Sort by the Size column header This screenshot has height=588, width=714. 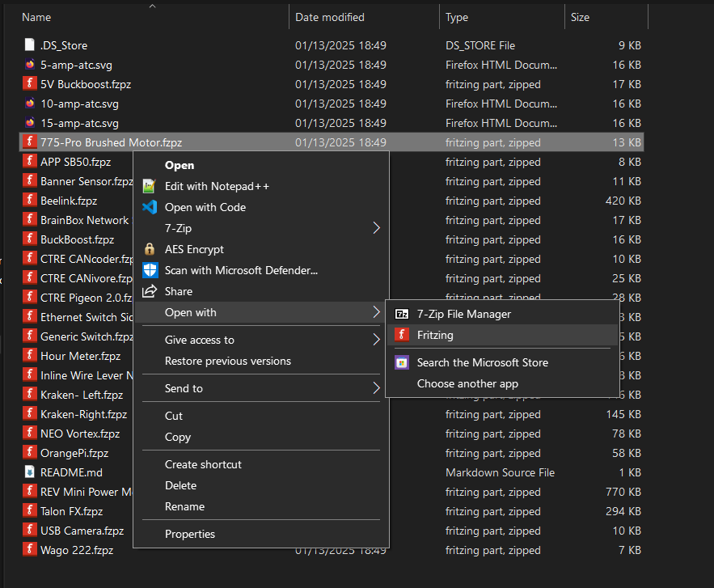pos(580,17)
